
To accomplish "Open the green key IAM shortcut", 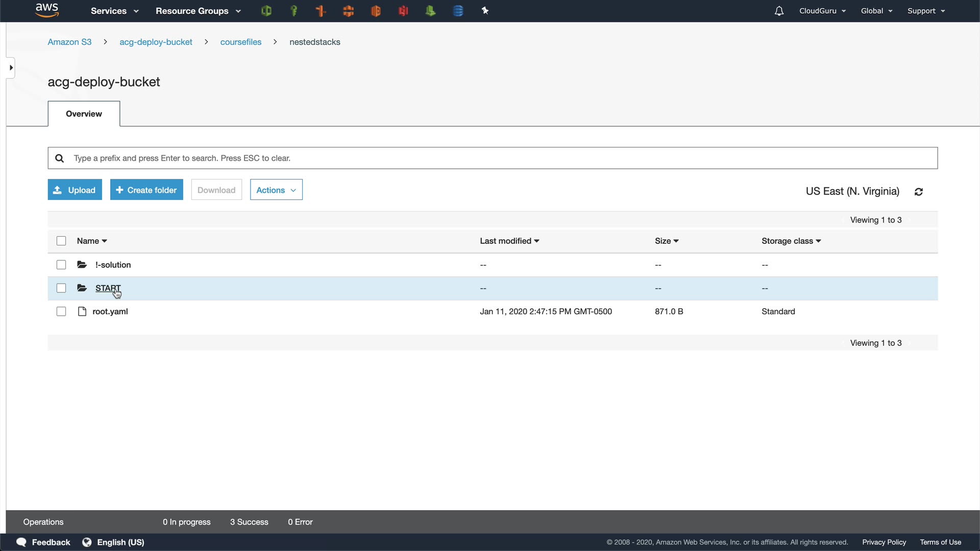I will 293,11.
